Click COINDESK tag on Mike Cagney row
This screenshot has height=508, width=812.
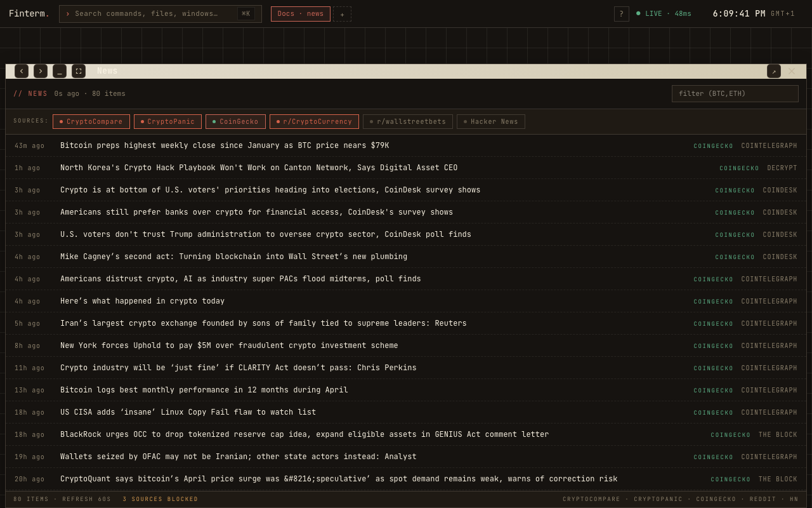point(780,257)
